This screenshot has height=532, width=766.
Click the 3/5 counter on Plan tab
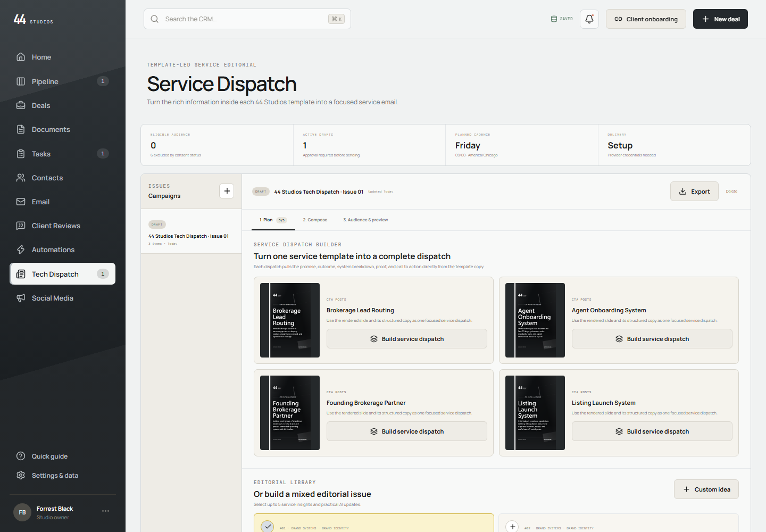click(281, 220)
